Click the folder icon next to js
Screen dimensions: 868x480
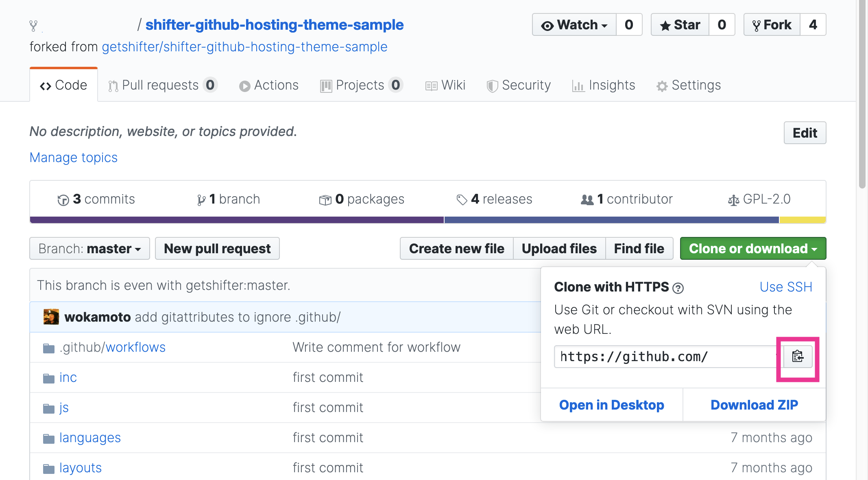(49, 408)
